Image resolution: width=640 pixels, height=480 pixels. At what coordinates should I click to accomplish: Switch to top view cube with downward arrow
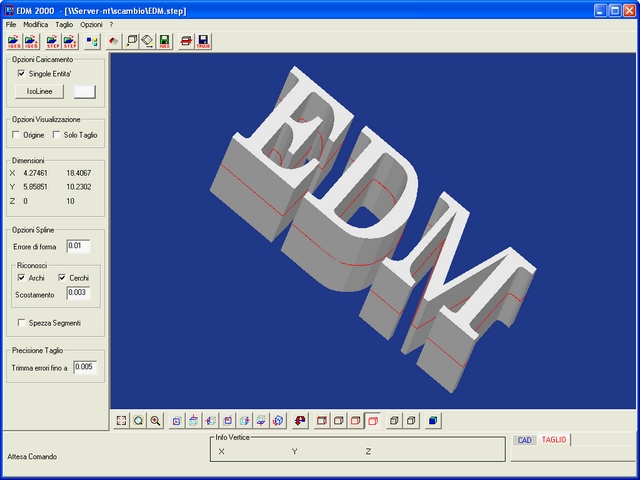point(193,420)
